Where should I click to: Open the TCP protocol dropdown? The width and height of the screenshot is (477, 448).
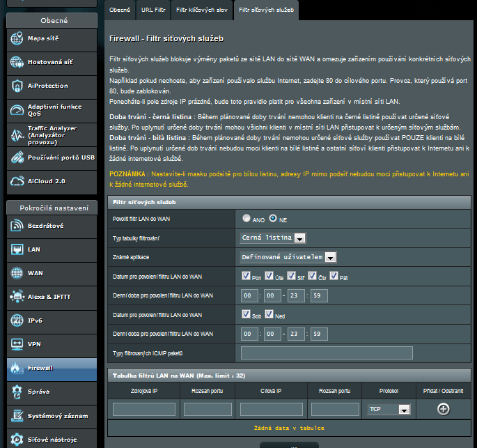tap(403, 410)
